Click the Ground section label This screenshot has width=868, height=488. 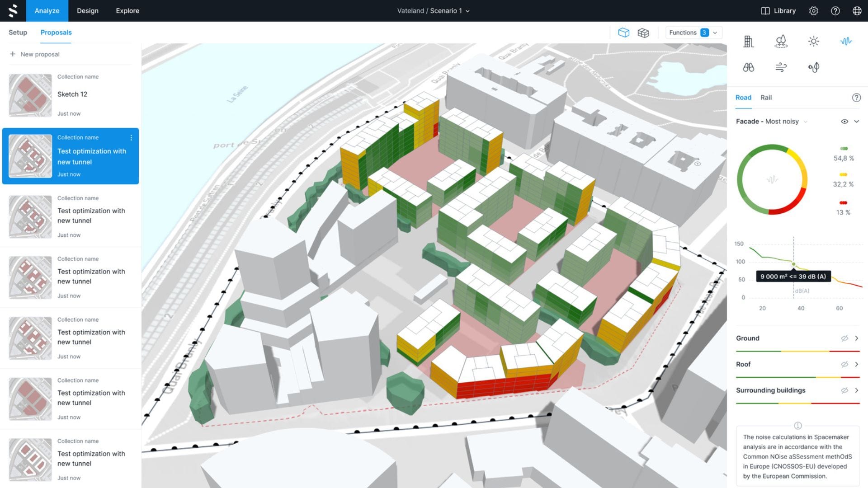[747, 338]
